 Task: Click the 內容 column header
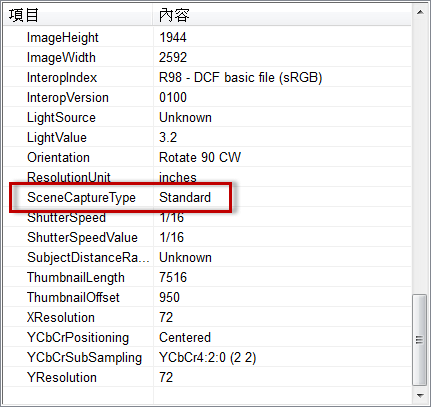coord(282,15)
